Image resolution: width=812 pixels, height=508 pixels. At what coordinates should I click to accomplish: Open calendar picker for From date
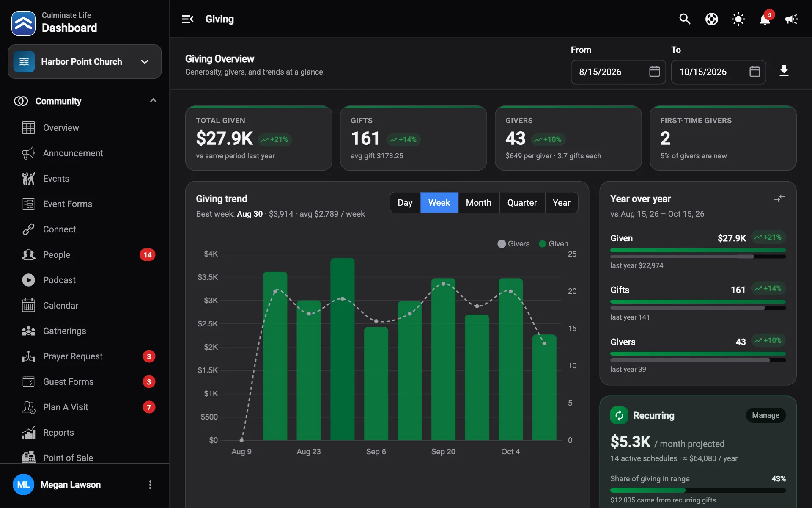pyautogui.click(x=654, y=72)
